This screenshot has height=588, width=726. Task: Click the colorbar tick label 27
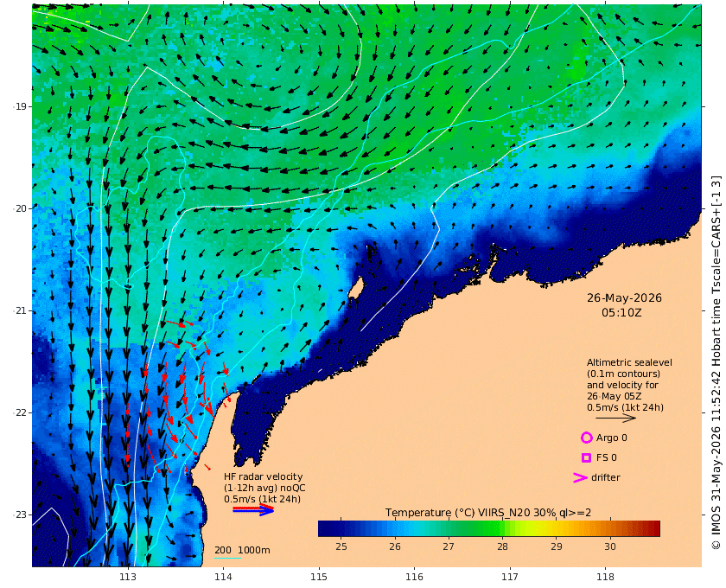449,546
